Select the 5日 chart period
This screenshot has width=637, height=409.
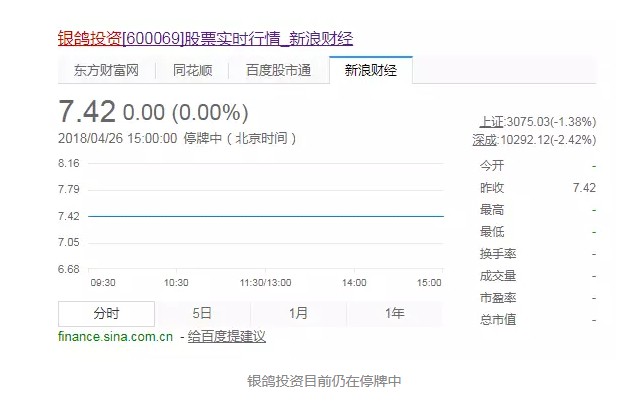pos(202,314)
